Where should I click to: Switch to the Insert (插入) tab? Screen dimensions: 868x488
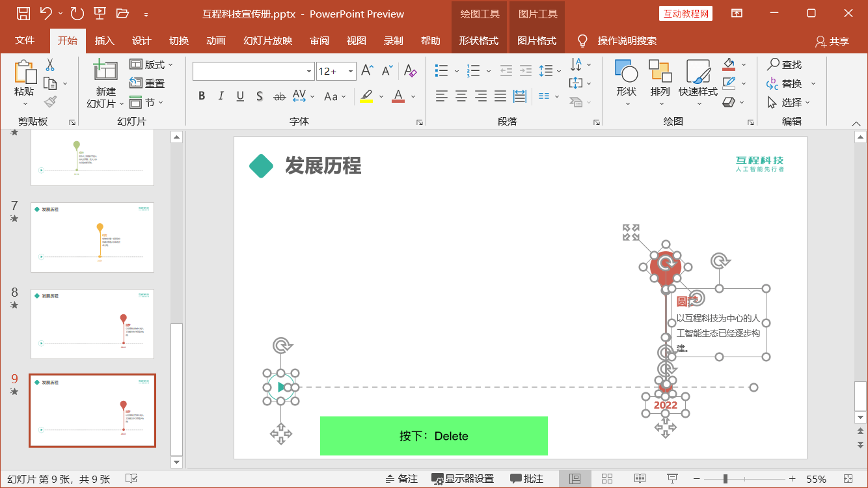click(104, 40)
